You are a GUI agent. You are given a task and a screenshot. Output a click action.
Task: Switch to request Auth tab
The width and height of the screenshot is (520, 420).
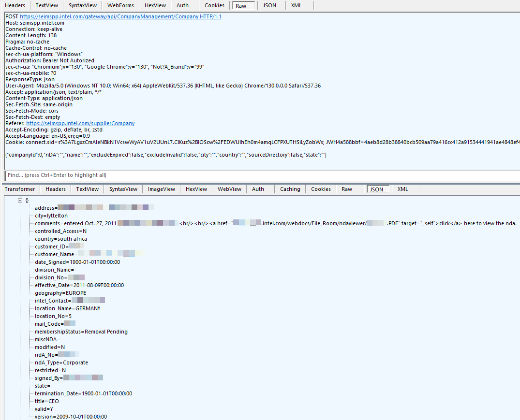coord(182,5)
